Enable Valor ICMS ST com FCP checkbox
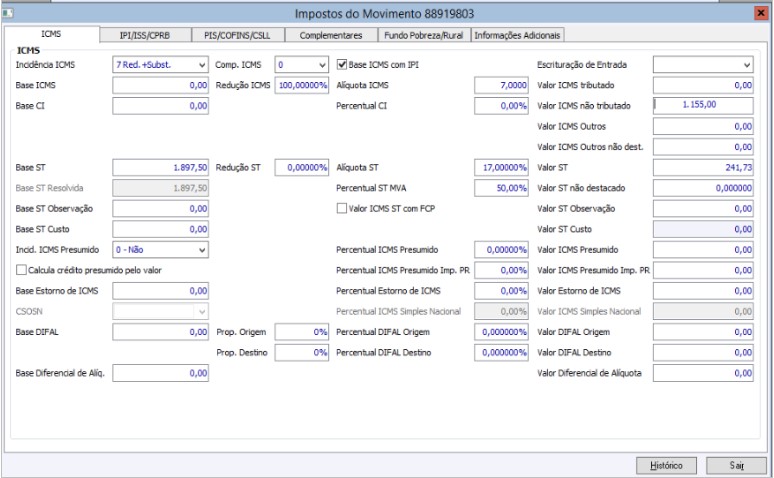The width and height of the screenshot is (774, 478). tap(342, 208)
